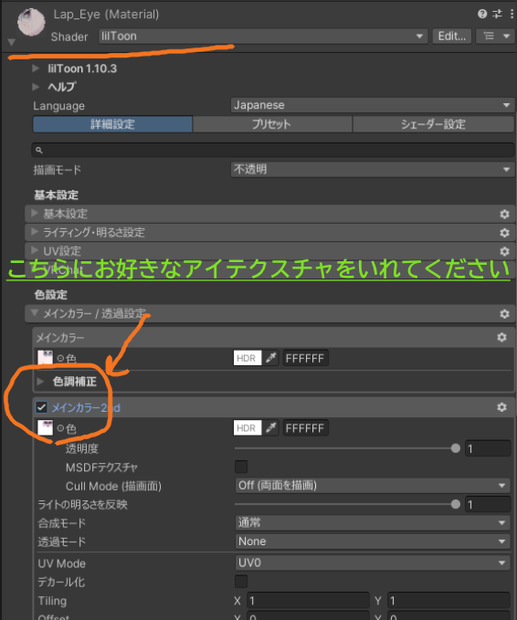This screenshot has height=620, width=517.
Task: Open the Cull Mode dropdown
Action: tap(372, 486)
